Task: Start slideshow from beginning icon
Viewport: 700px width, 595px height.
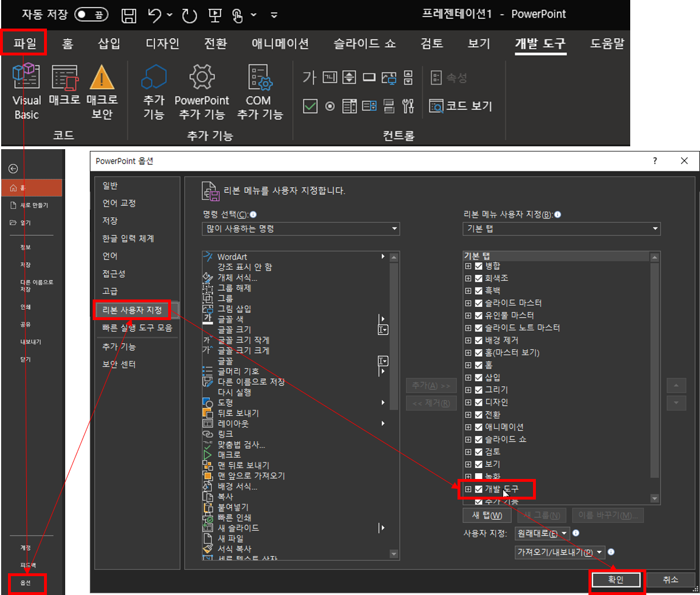Action: click(x=215, y=15)
